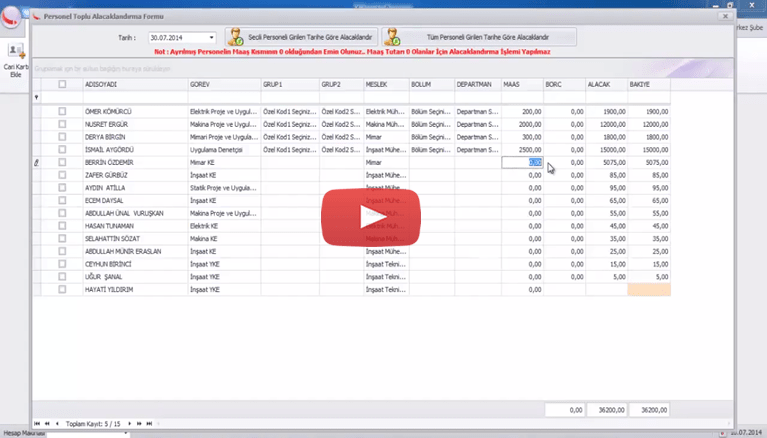Viewport: 767px width, 438px height.
Task: Go to first record navigation arrow
Action: [x=37, y=424]
